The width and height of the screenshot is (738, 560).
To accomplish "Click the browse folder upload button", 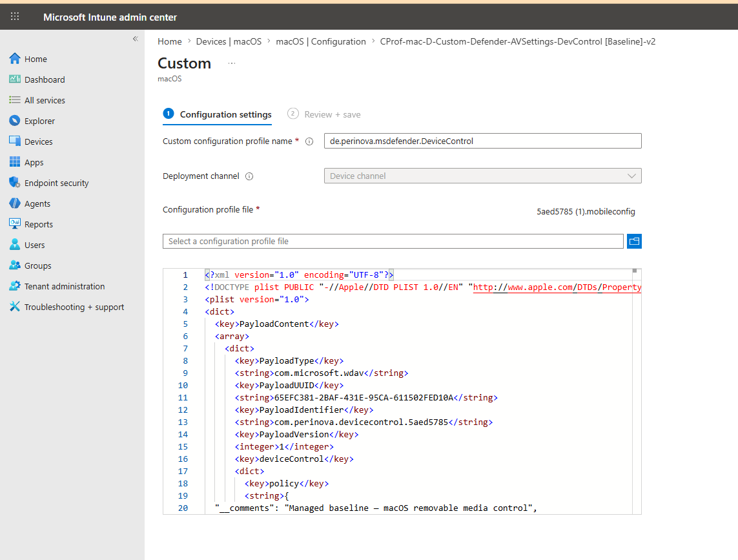I will pos(634,241).
